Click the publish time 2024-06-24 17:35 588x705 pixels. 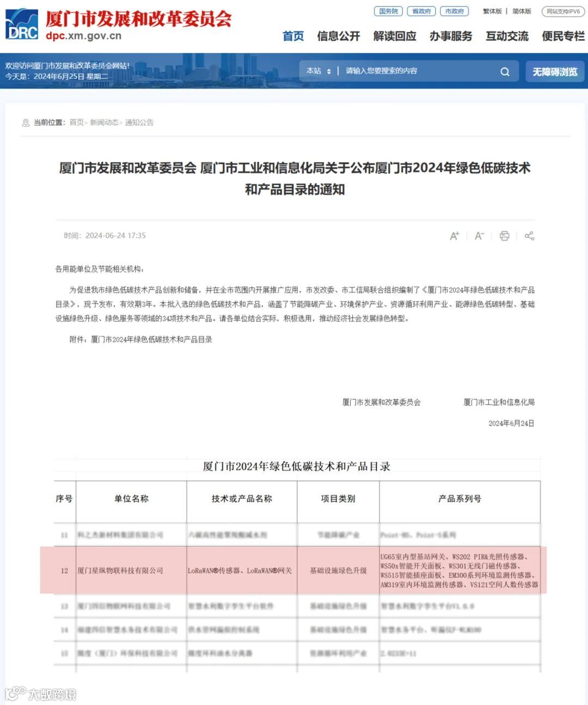point(115,236)
